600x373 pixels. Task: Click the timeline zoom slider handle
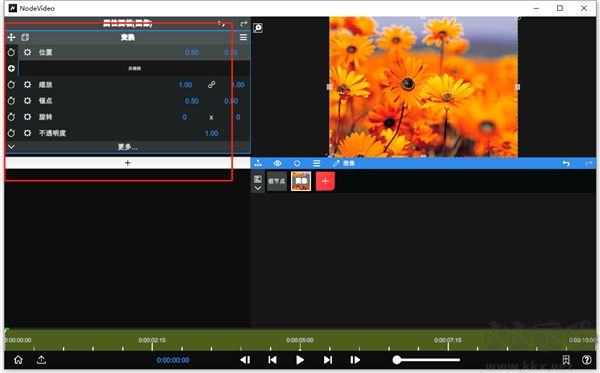(x=397, y=360)
